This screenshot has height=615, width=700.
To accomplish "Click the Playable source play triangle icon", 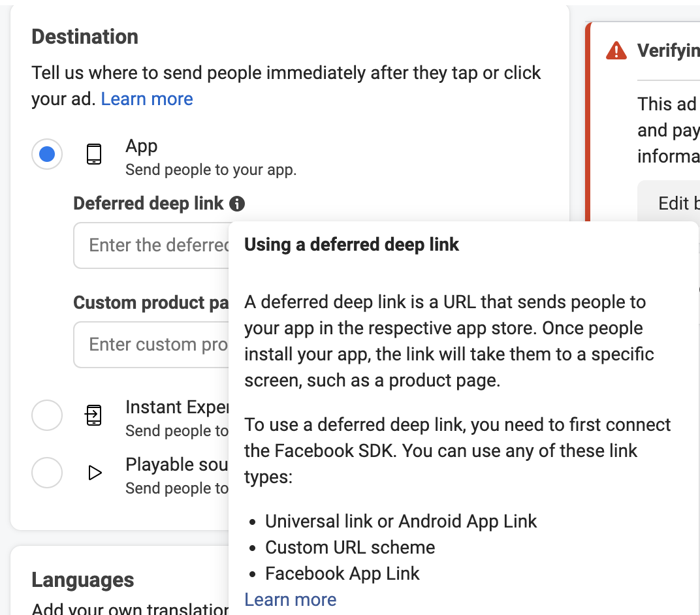I will pyautogui.click(x=95, y=473).
